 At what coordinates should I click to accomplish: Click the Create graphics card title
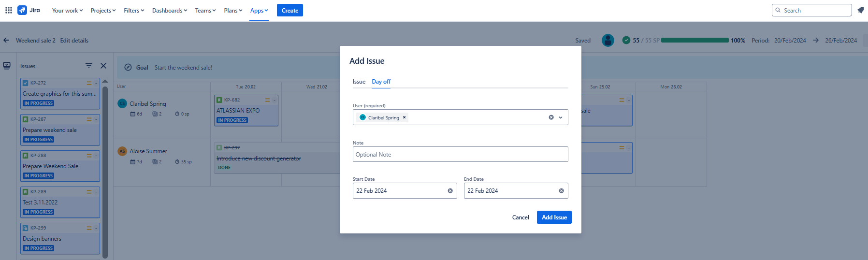[x=59, y=94]
